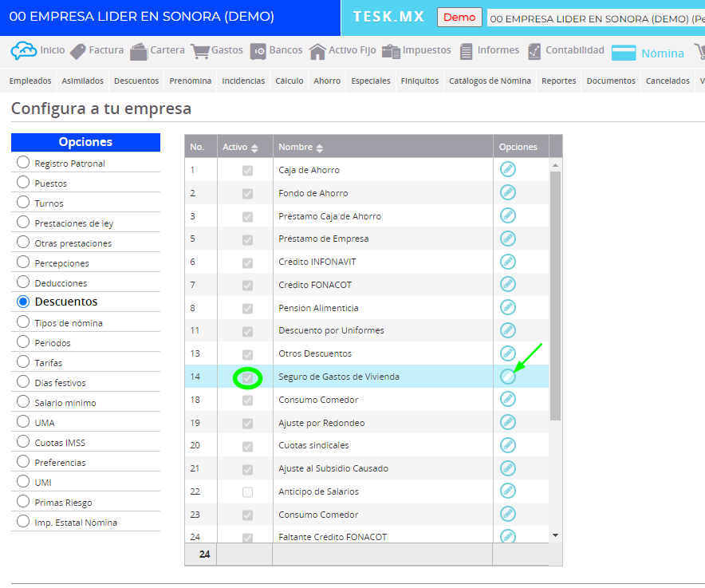Sort table by Activo column arrows
The height and width of the screenshot is (588, 705).
click(254, 148)
